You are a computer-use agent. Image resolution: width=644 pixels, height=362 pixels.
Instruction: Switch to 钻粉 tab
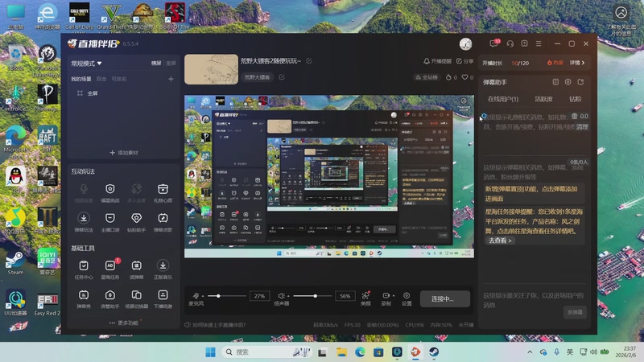[575, 99]
